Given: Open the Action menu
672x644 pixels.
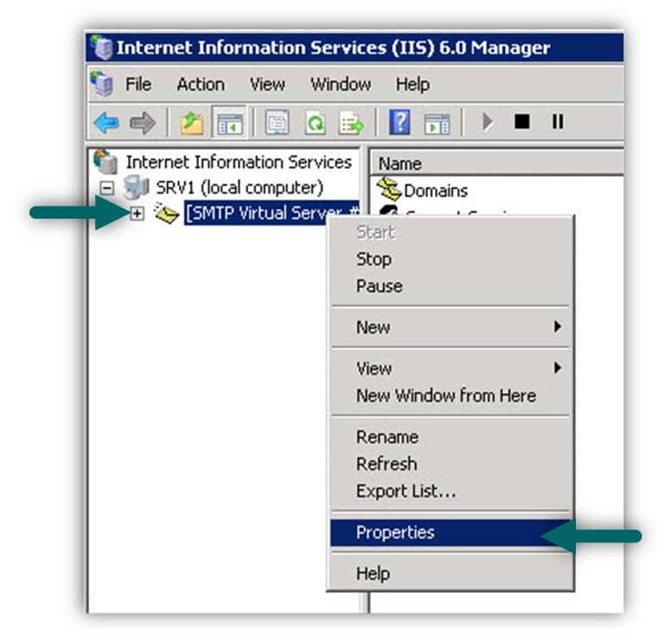Looking at the screenshot, I should 201,84.
